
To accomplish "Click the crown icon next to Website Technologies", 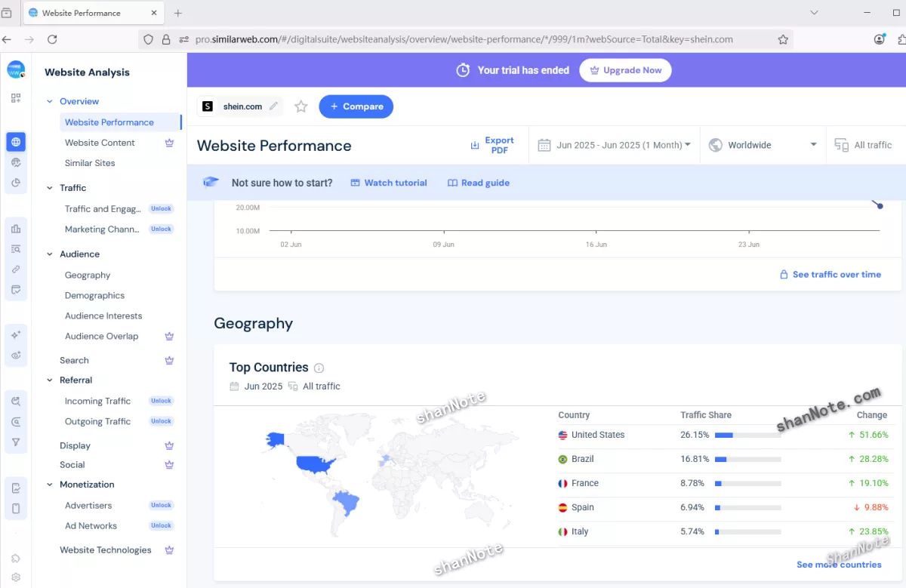I will (170, 550).
